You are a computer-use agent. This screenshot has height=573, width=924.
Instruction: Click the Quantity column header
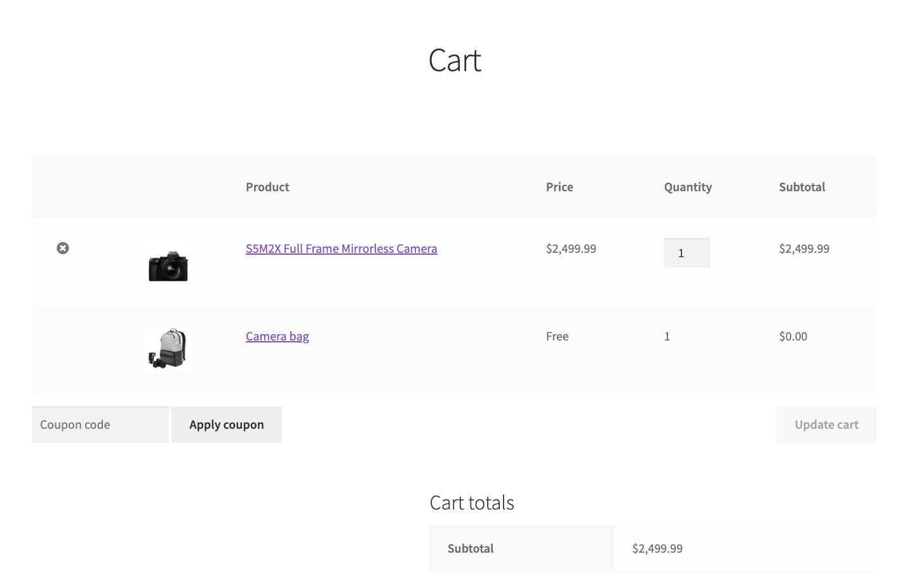pos(688,187)
